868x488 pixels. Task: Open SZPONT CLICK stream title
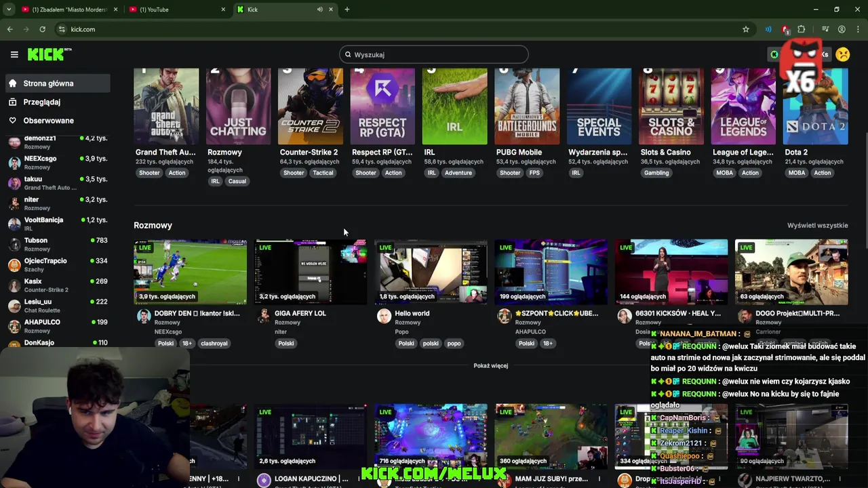[x=556, y=313]
